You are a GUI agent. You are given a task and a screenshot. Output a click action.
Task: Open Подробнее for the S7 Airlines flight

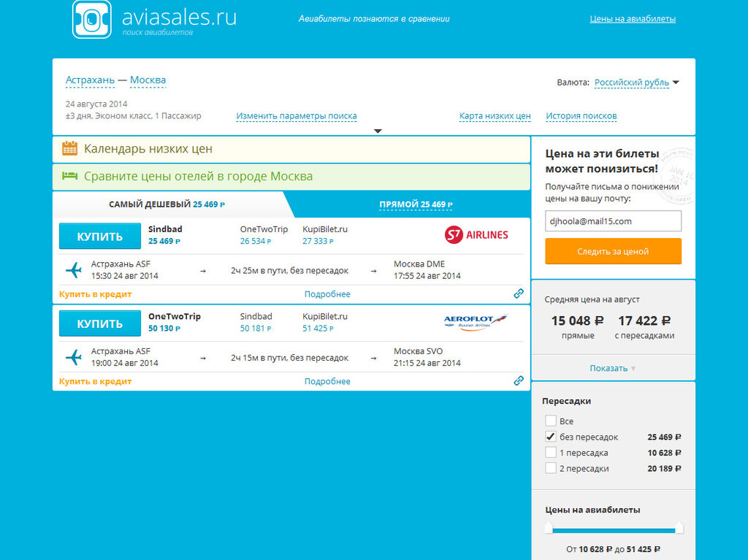click(x=327, y=294)
